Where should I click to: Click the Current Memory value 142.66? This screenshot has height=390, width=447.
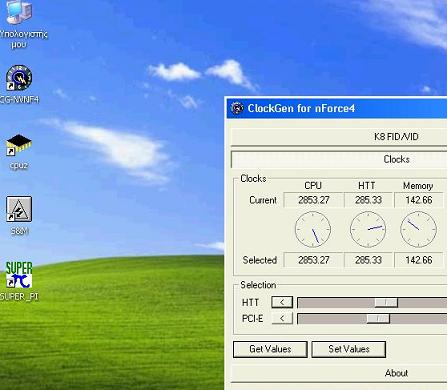point(419,200)
